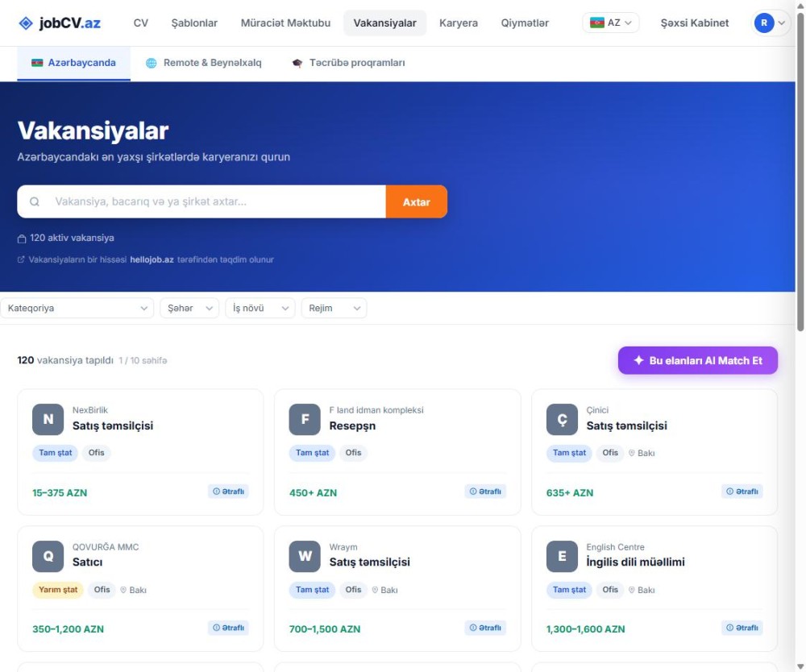This screenshot has height=672, width=806.
Task: Select the Vakansiyalar nav item
Action: click(385, 23)
